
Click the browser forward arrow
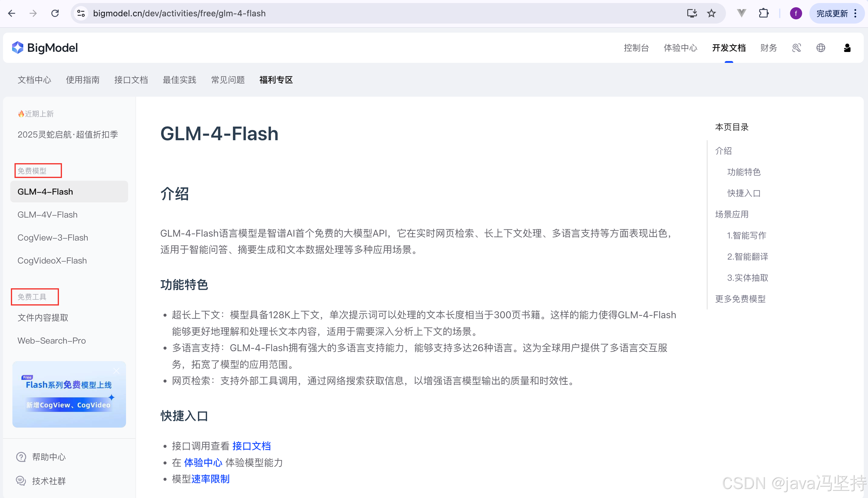pyautogui.click(x=33, y=13)
